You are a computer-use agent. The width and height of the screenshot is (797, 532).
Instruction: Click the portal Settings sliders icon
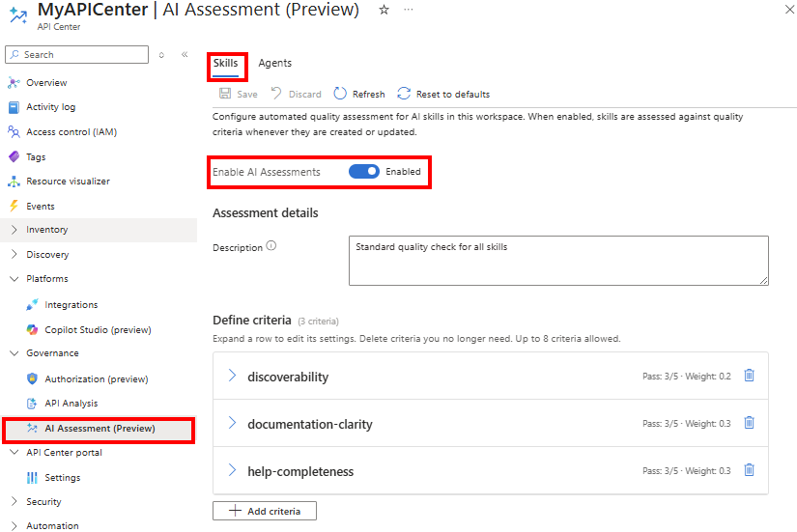(32, 477)
